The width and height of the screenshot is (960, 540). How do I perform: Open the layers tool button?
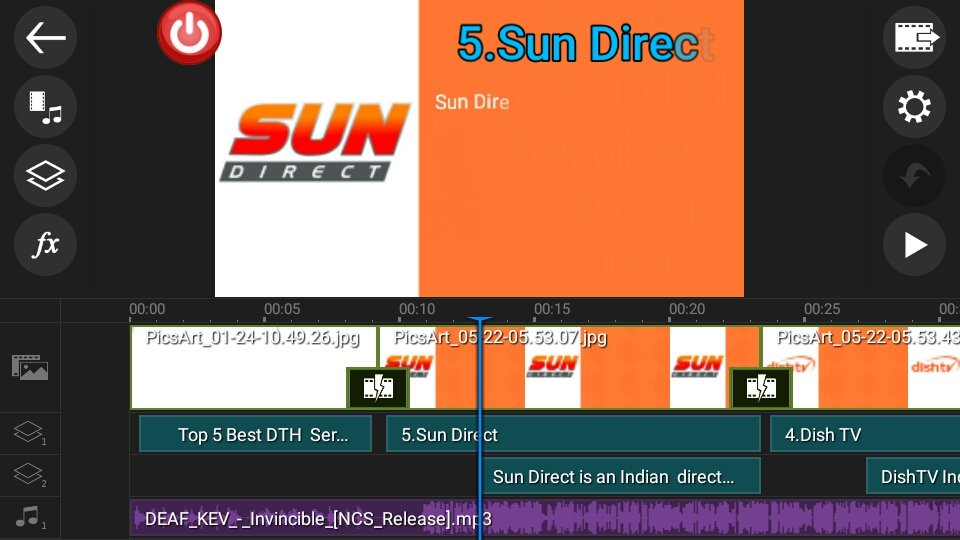(45, 176)
